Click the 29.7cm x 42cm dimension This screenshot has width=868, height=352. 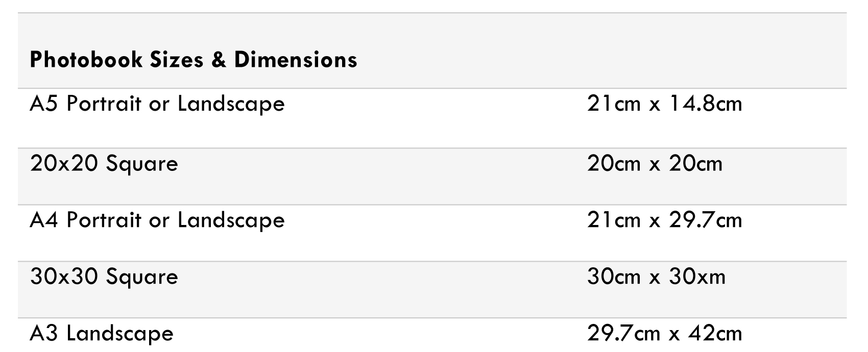[x=664, y=333]
